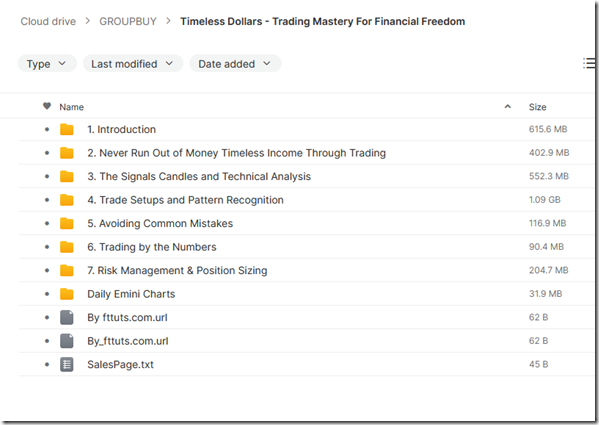Select the 1. Introduction row name
Screen dimensions: 599x425
pos(121,129)
